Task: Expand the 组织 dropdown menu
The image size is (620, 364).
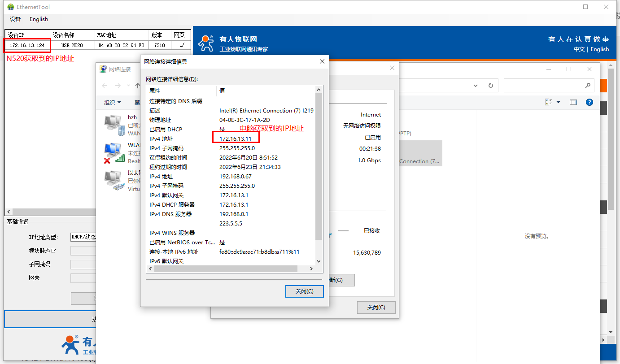Action: (x=113, y=102)
